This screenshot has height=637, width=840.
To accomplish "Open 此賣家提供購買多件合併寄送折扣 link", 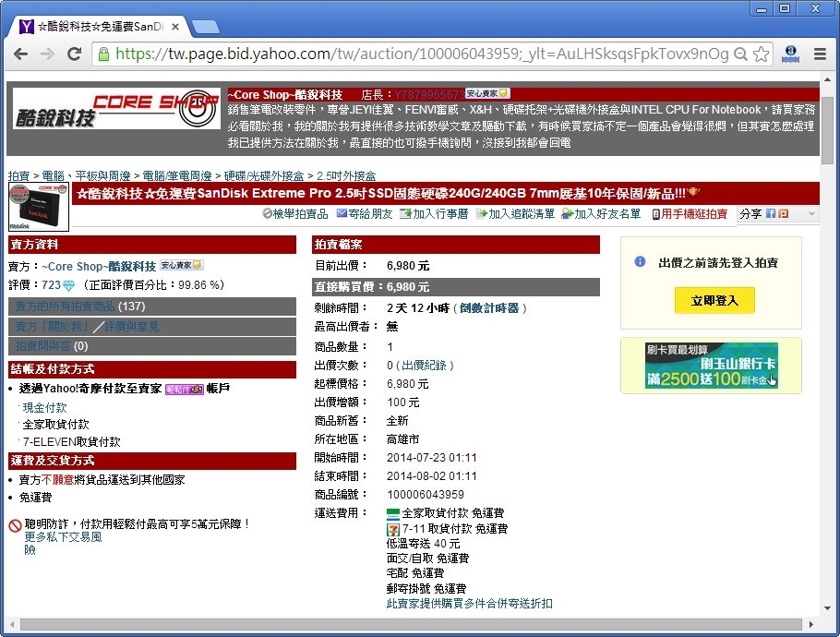I will pyautogui.click(x=469, y=604).
